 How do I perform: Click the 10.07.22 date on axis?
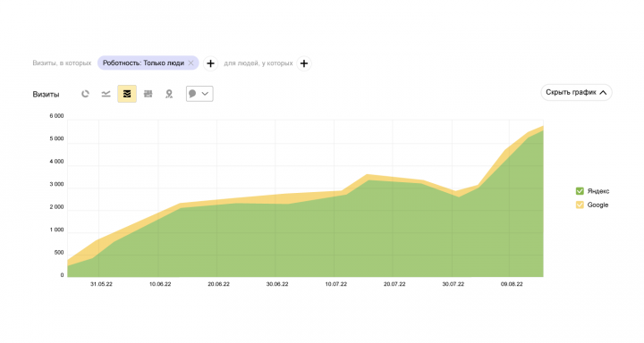click(336, 284)
